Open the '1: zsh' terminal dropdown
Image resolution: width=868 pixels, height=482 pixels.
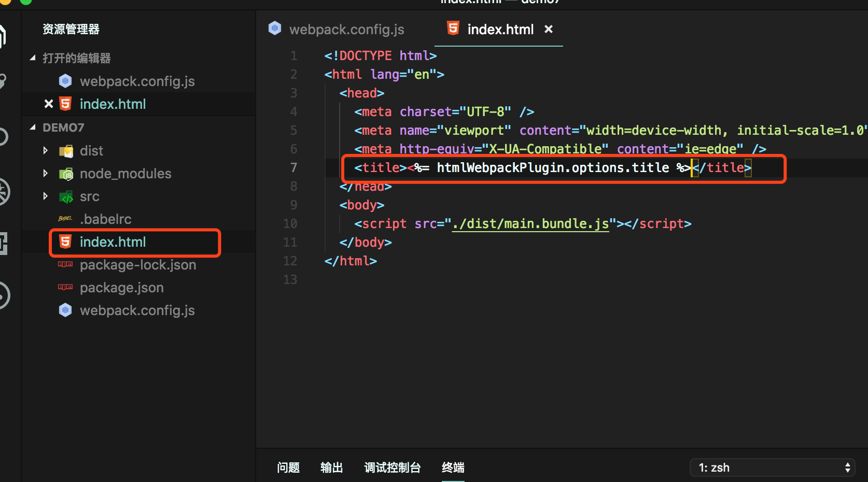click(x=772, y=467)
